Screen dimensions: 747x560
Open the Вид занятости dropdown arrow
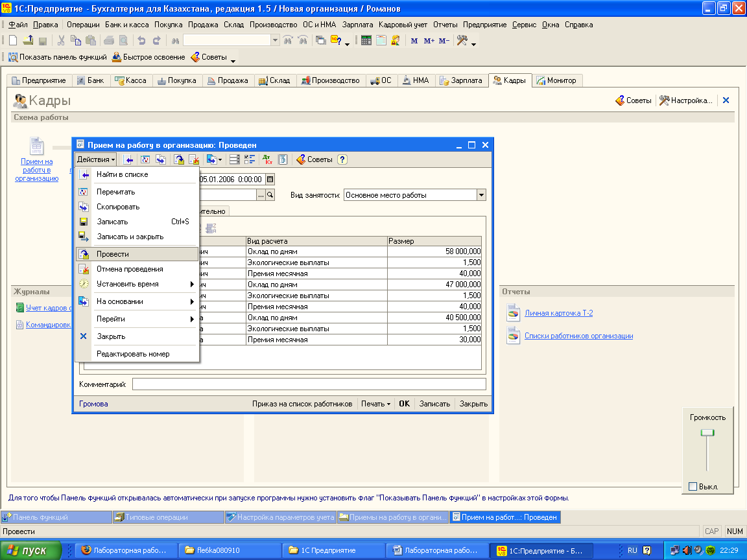click(481, 194)
